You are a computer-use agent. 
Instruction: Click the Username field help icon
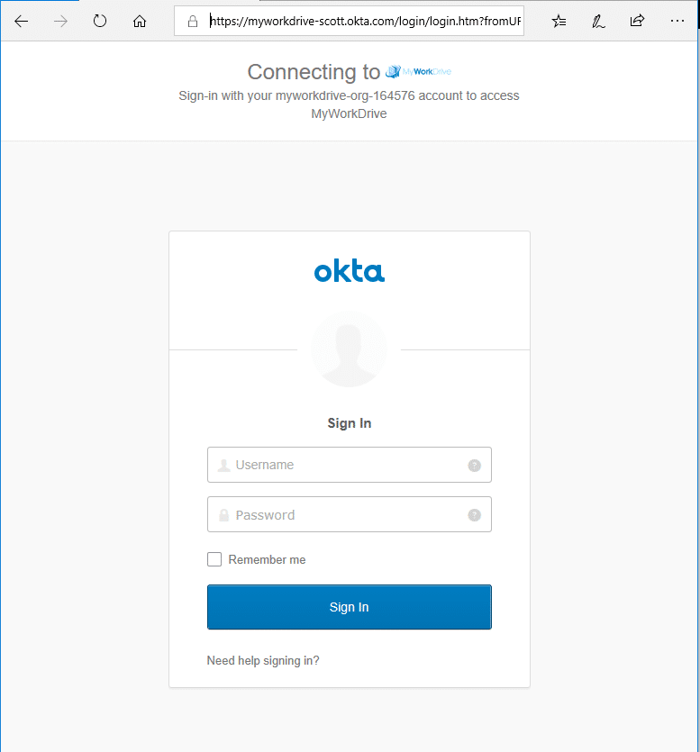[x=474, y=466]
